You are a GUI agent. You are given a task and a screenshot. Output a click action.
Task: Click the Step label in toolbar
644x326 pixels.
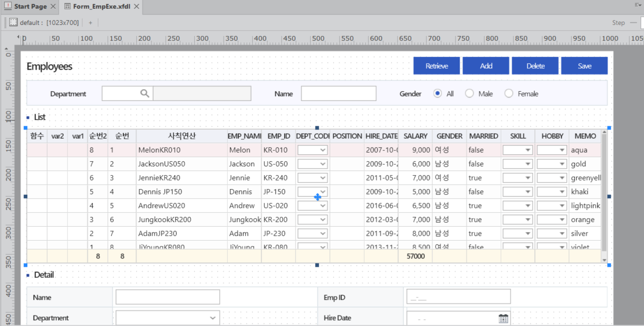(x=618, y=23)
